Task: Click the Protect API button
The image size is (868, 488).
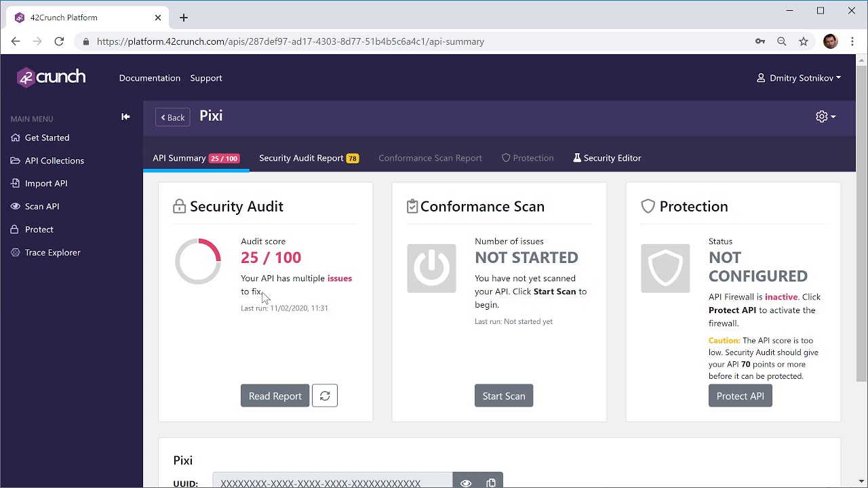Action: coord(740,396)
